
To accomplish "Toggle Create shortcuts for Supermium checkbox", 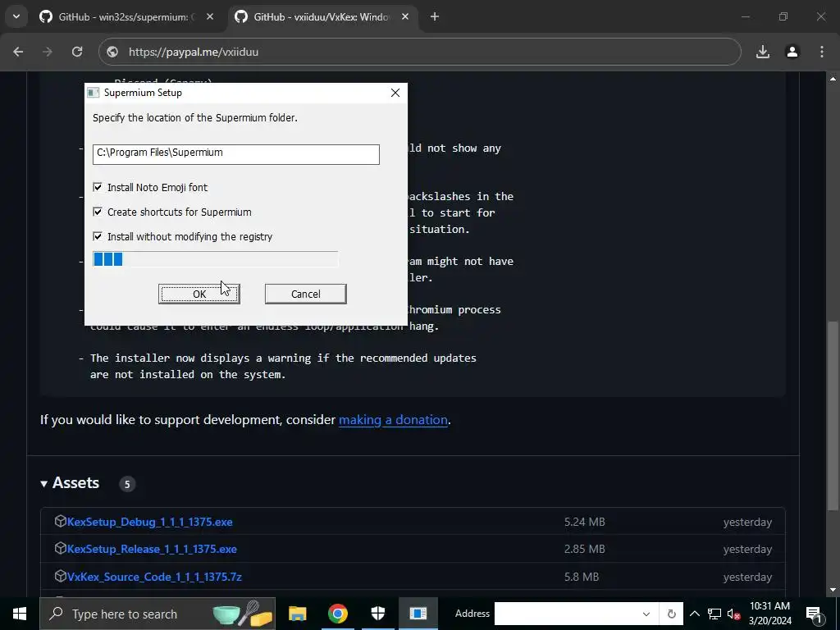I will point(98,212).
